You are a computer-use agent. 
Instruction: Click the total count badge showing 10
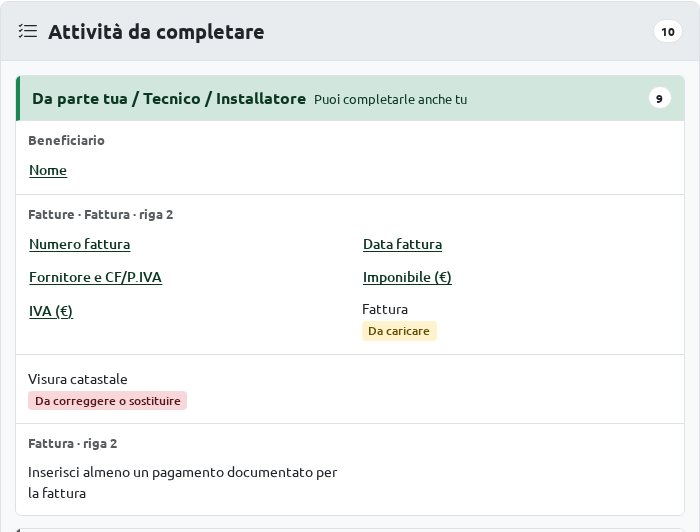tap(667, 32)
